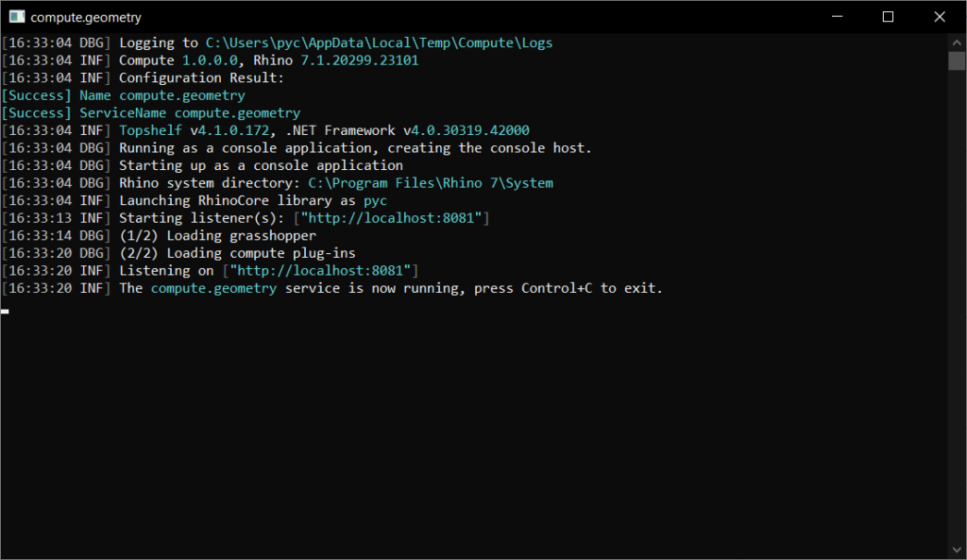Click the Rhino 7 System directory path
The height and width of the screenshot is (560, 967).
point(431,183)
